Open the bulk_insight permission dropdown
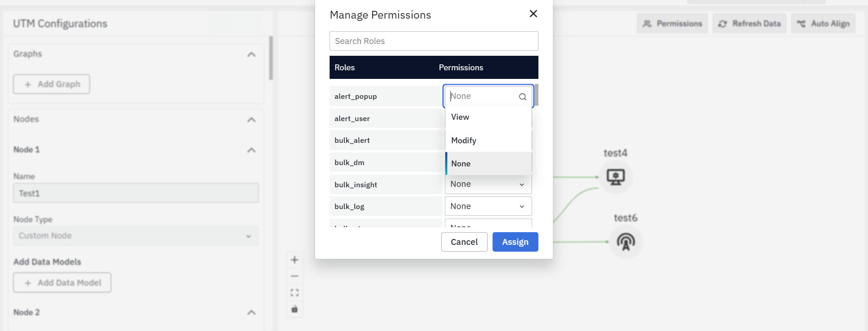Viewport: 868px width, 331px height. (x=488, y=184)
